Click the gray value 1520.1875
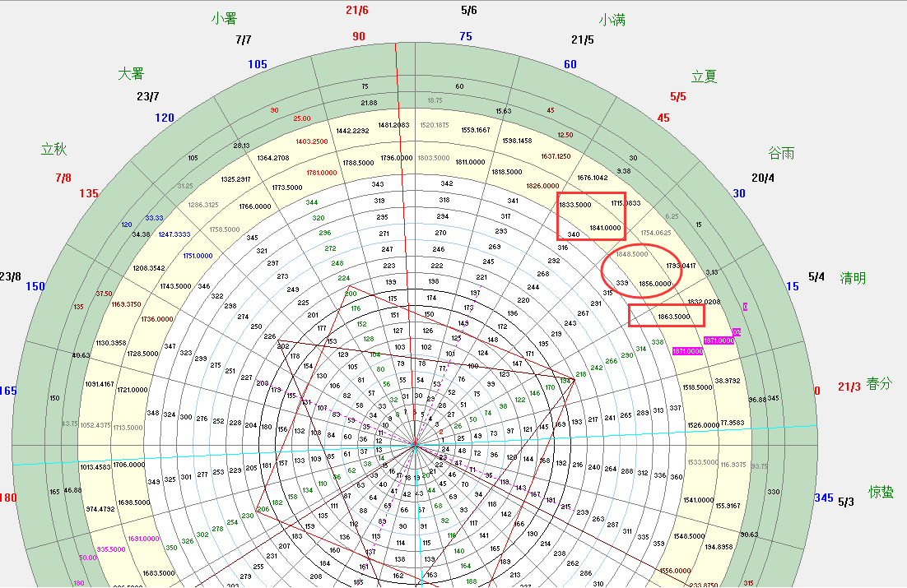The image size is (907, 588). (x=435, y=126)
